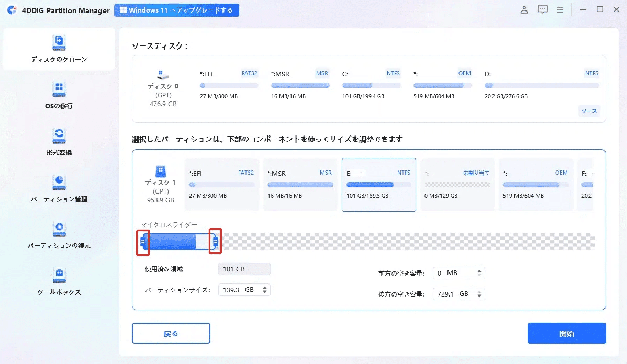Click the 使用済み領域 101 GB field
Screen dimensions: 627x364
point(244,269)
